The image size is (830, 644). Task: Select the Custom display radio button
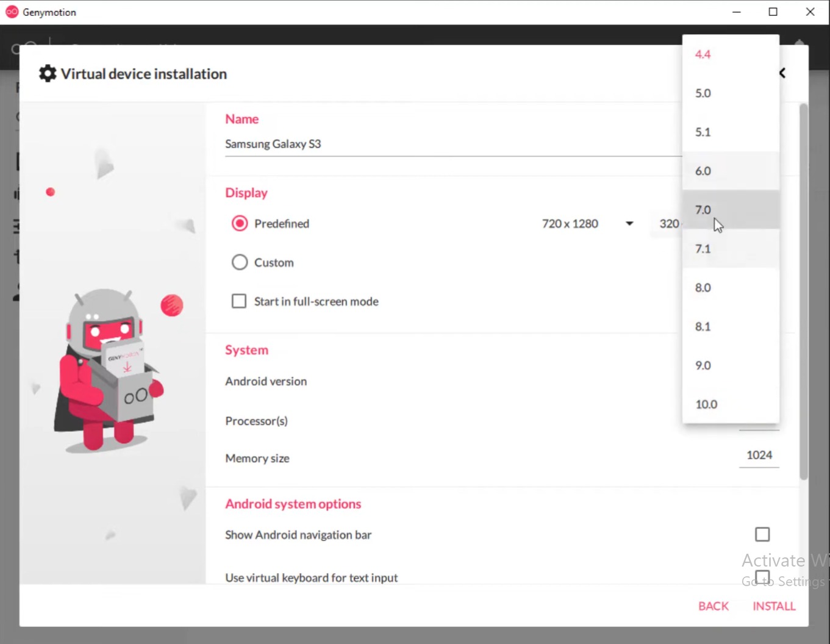point(240,262)
